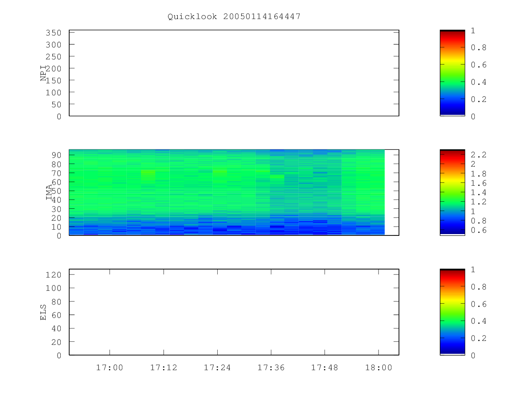Click the 1.2 label on IMA color bar
Image resolution: width=532 pixels, height=399 pixels.
click(x=478, y=202)
